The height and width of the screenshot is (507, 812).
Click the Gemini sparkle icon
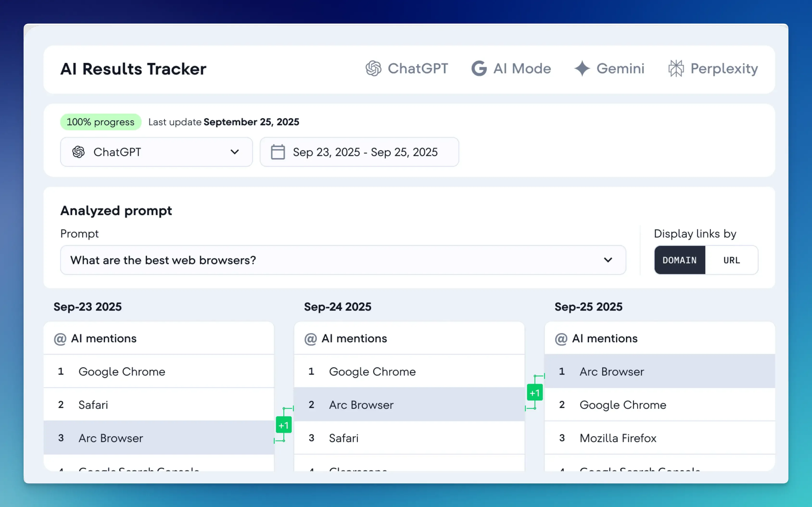[582, 68]
